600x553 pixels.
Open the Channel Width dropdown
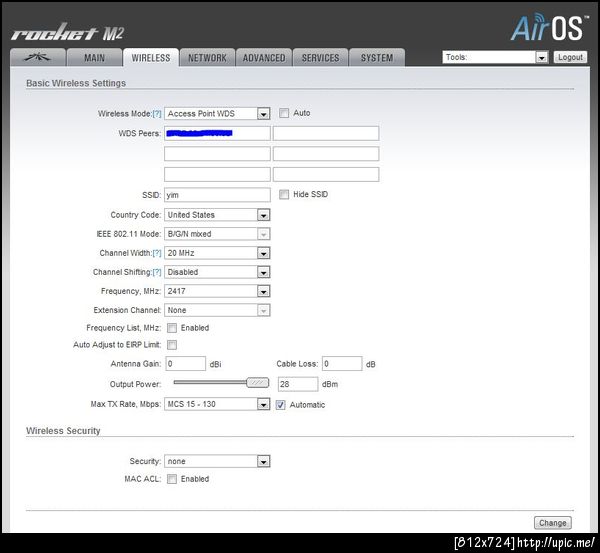(x=217, y=253)
